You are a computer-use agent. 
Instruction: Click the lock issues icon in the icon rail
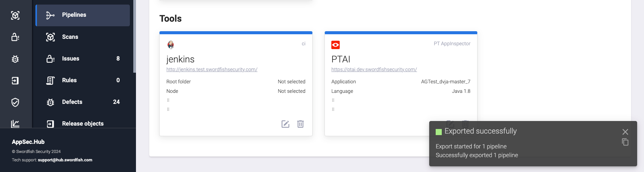15,37
